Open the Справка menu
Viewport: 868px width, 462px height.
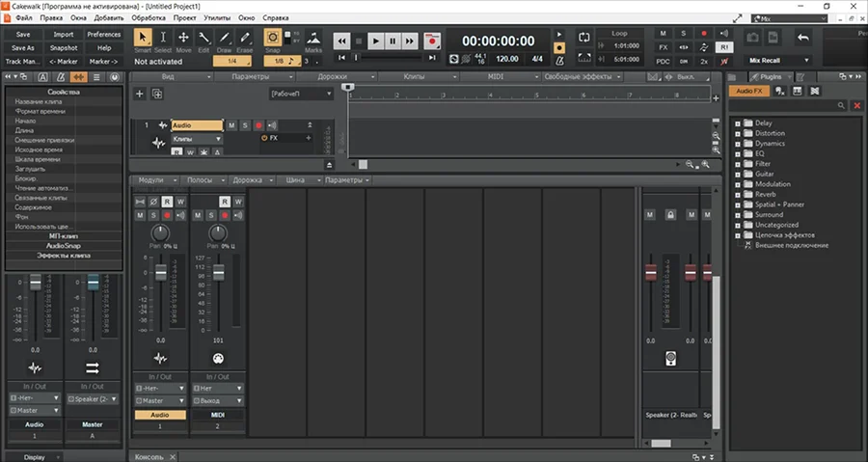(275, 17)
